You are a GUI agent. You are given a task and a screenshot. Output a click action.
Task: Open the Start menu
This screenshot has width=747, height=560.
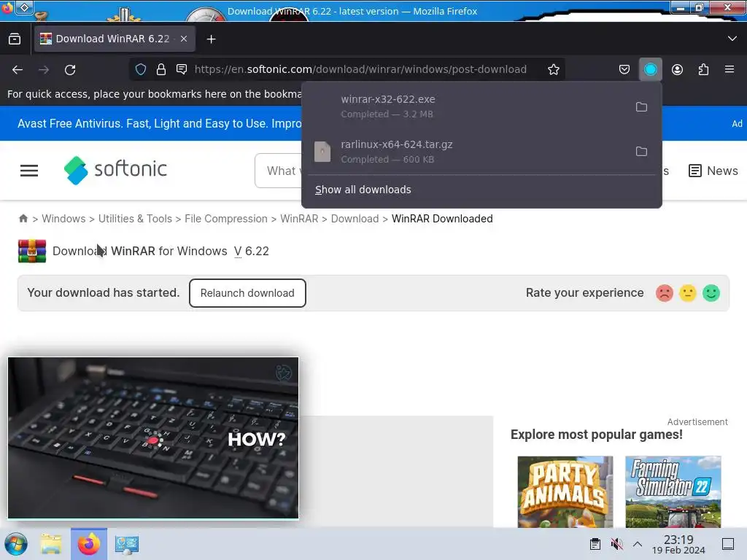pyautogui.click(x=16, y=544)
